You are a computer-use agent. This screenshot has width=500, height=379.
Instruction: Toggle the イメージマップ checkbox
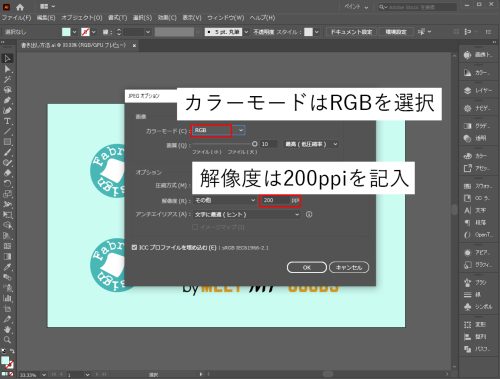tap(195, 227)
